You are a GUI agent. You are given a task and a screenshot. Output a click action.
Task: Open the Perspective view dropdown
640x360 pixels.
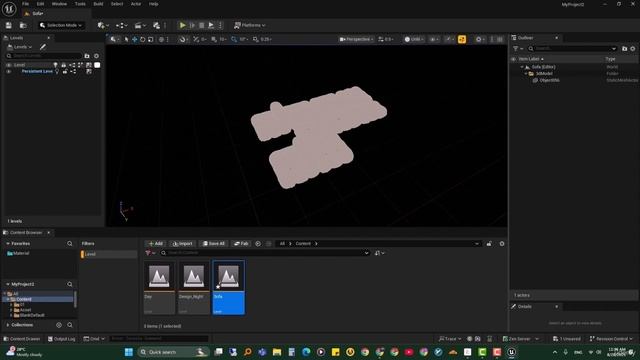pos(356,40)
